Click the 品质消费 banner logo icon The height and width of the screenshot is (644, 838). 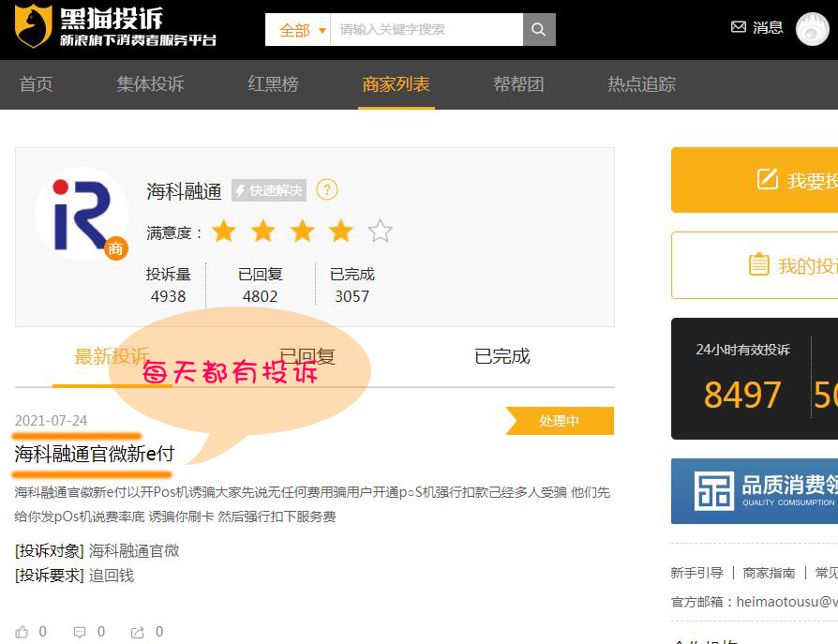714,490
